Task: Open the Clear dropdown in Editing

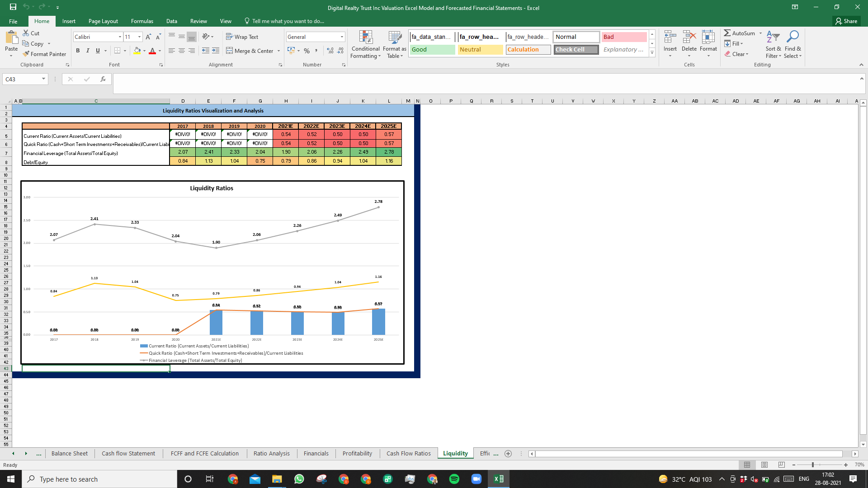Action: (736, 54)
